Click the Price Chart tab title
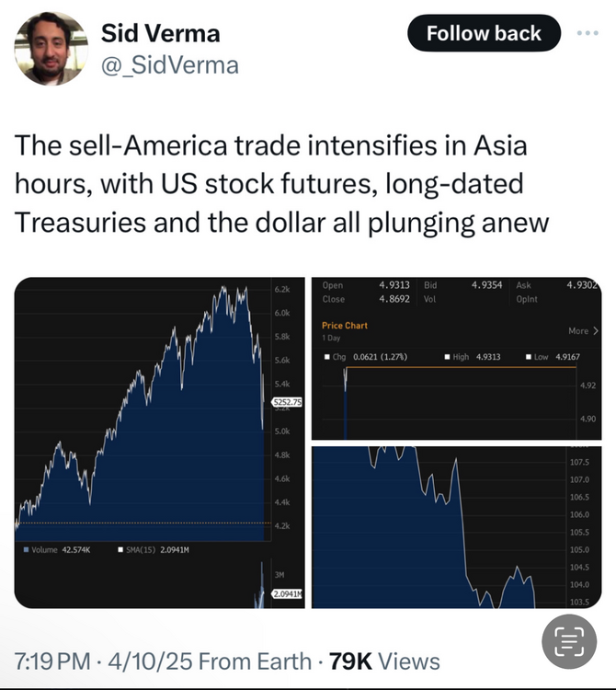This screenshot has height=690, width=616. click(x=345, y=326)
